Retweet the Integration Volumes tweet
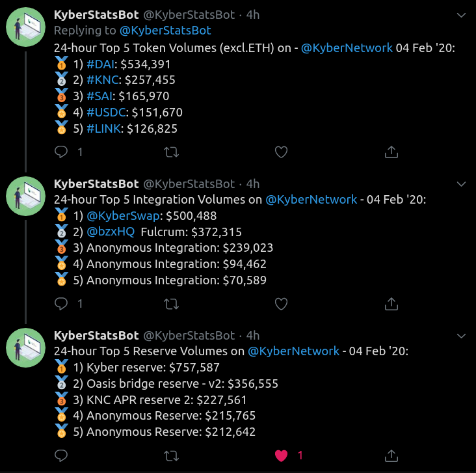The height and width of the screenshot is (473, 476). click(171, 304)
